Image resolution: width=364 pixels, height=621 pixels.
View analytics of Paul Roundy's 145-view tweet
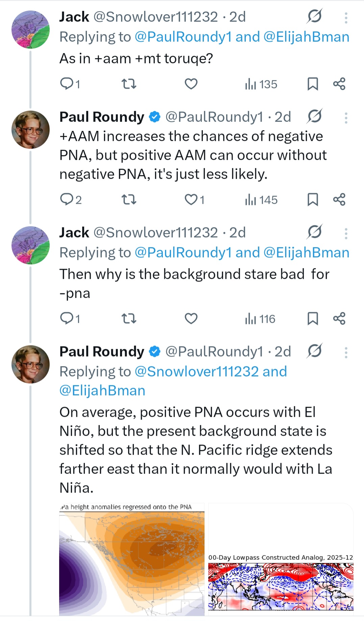tap(261, 199)
